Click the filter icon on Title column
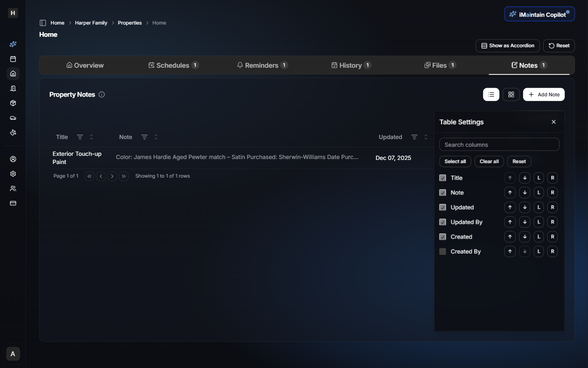Image resolution: width=588 pixels, height=368 pixels. [80, 137]
